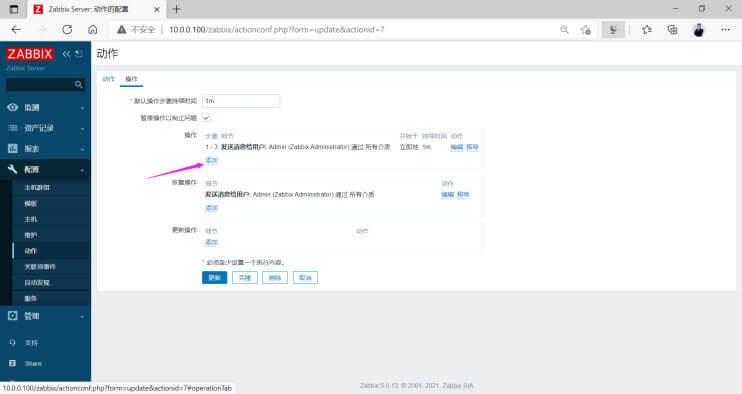742x394 pixels.
Task: Switch to the 动作 (Action) tab
Action: pyautogui.click(x=108, y=79)
